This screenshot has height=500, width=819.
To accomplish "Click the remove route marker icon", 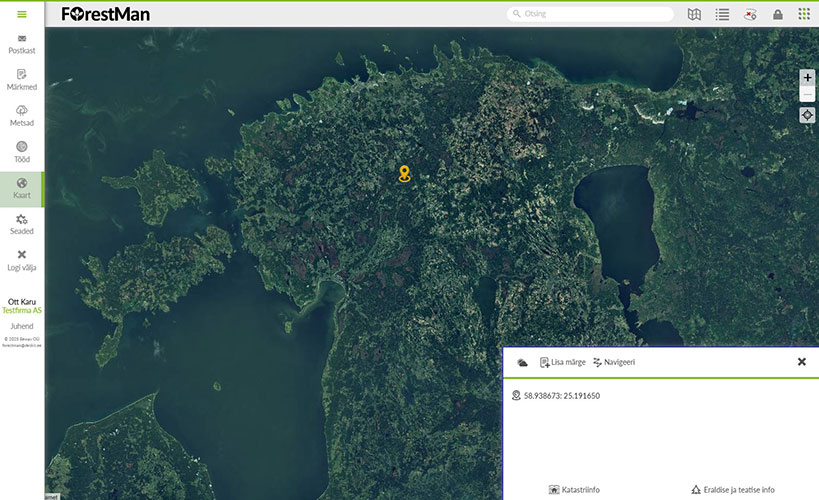I will coord(750,14).
